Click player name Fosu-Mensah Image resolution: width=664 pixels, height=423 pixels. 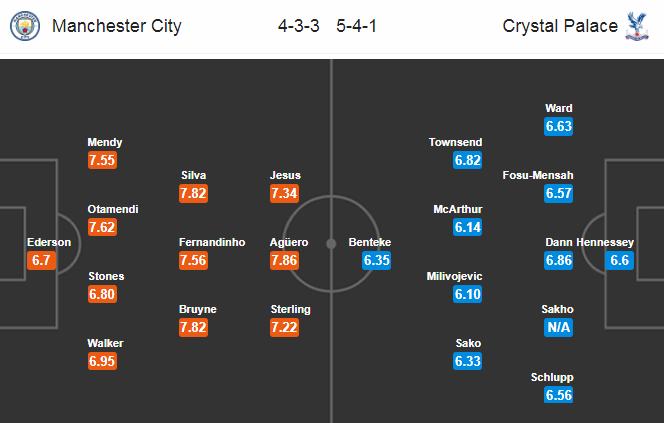tap(538, 175)
